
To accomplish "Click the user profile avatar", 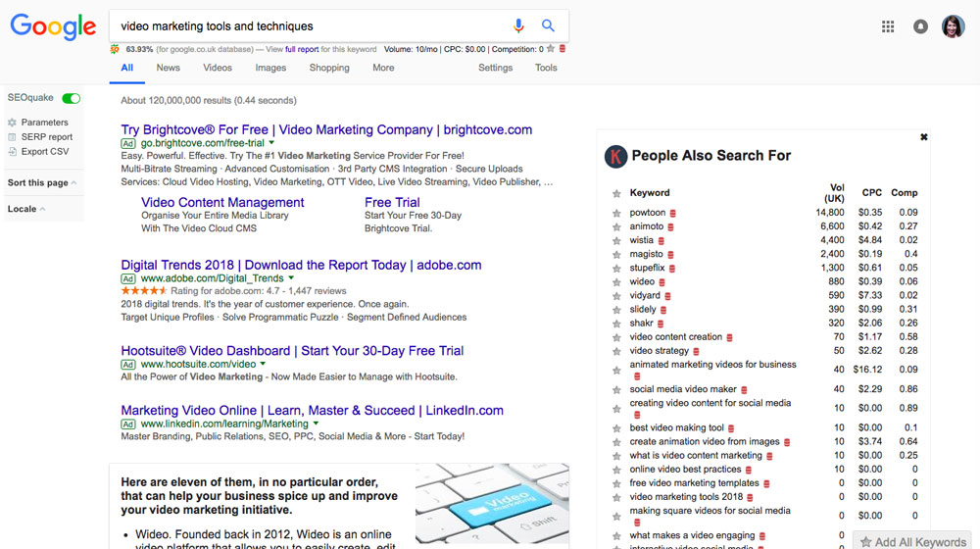I will pyautogui.click(x=953, y=26).
